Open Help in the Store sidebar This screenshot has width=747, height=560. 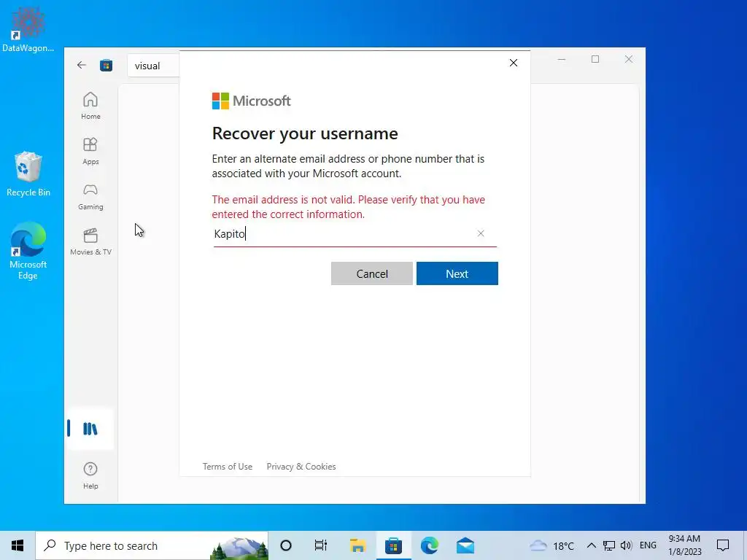[x=90, y=475]
